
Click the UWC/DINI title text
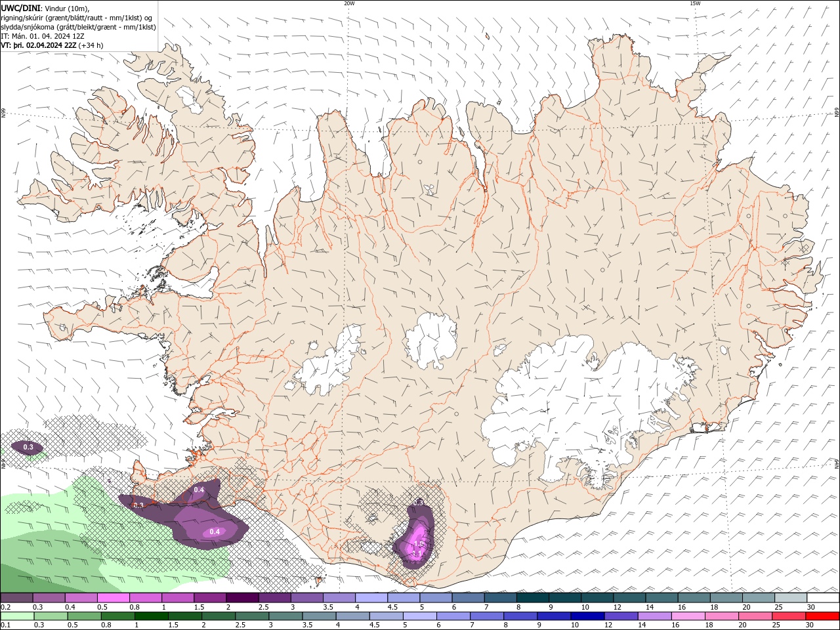(x=20, y=7)
